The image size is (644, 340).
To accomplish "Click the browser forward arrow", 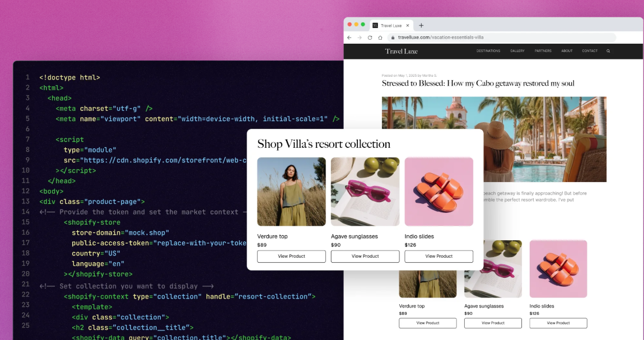I will tap(360, 38).
